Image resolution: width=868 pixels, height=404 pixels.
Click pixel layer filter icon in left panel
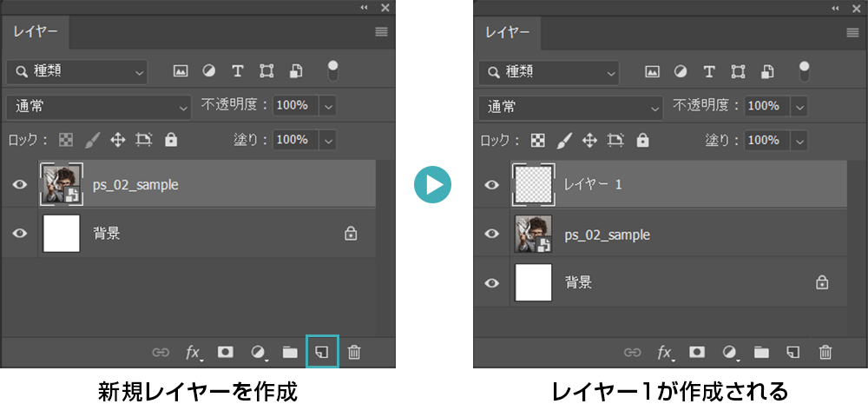pos(180,71)
